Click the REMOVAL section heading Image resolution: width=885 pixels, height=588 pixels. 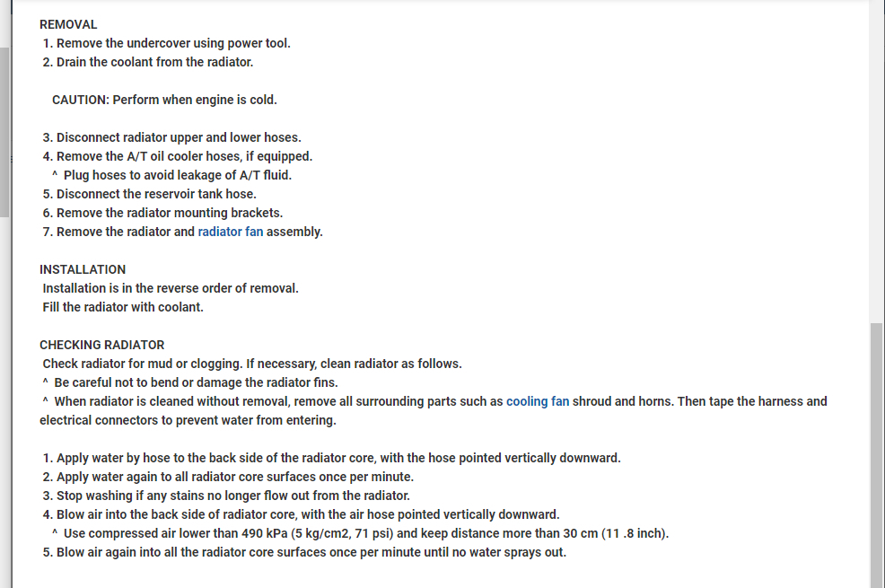tap(68, 24)
